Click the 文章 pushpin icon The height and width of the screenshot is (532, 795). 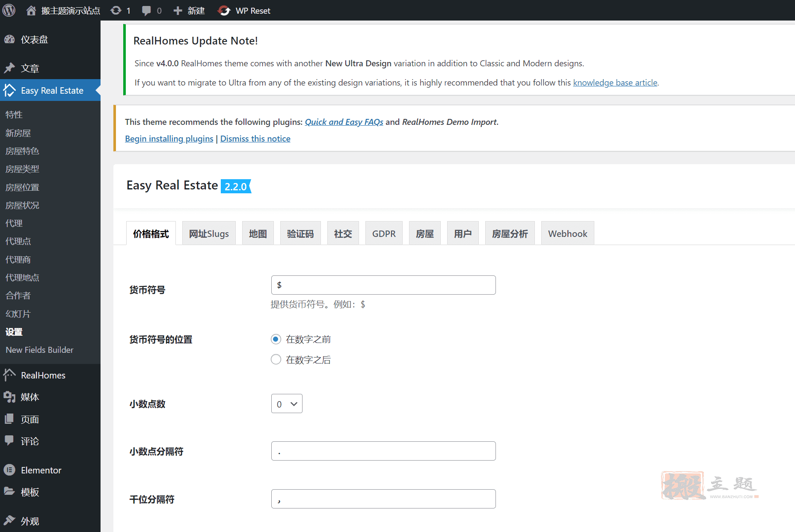pos(9,68)
